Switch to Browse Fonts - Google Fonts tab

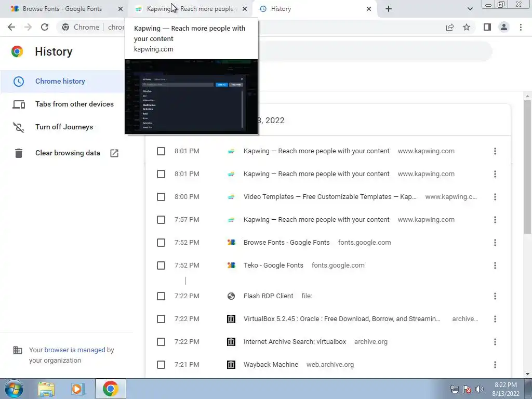coord(62,9)
